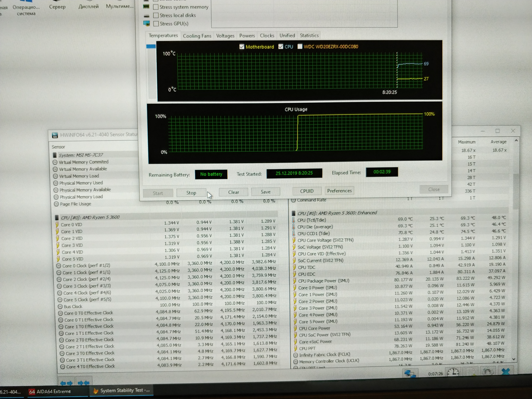Screen dimensions: 532x399
Task: Switch to the Cooling Fans tab
Action: [x=197, y=36]
